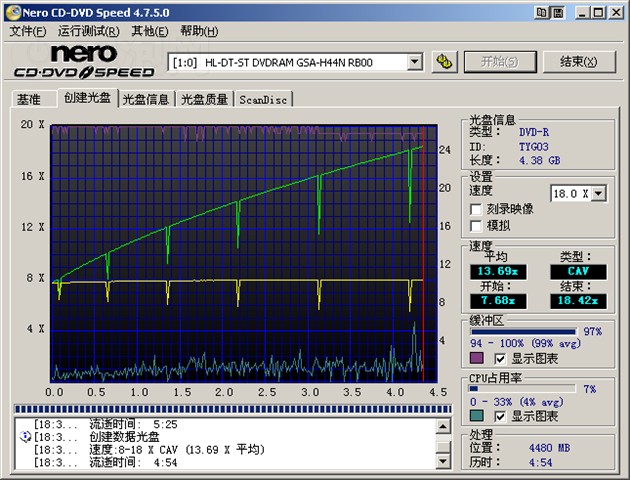Click the disc length value 4.38 GB
This screenshot has width=630, height=480.
(x=540, y=161)
